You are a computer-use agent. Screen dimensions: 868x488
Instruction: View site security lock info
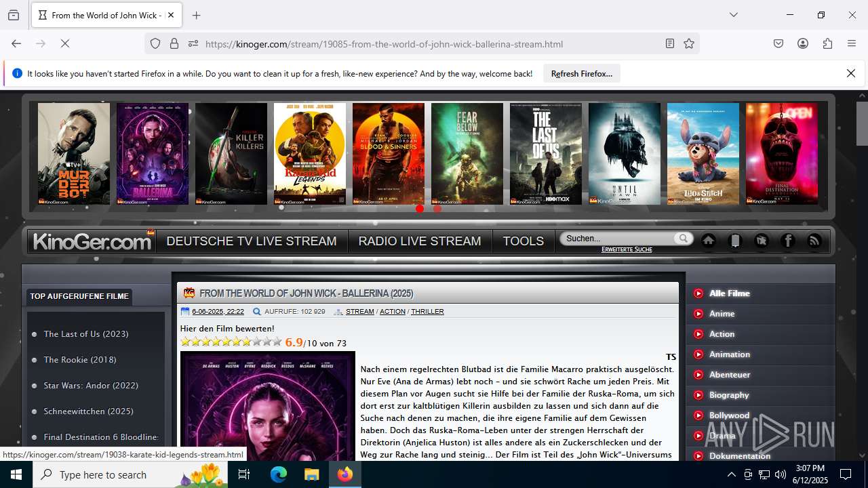pyautogui.click(x=174, y=43)
